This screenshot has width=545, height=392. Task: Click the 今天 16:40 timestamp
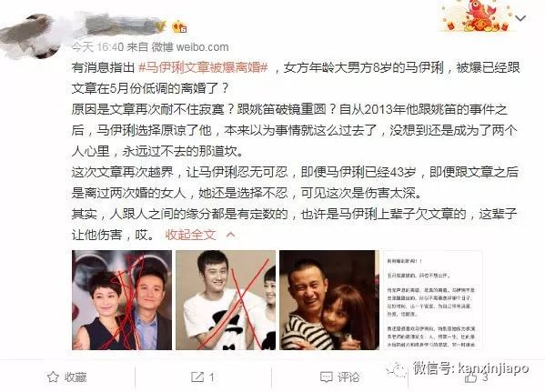(x=97, y=47)
